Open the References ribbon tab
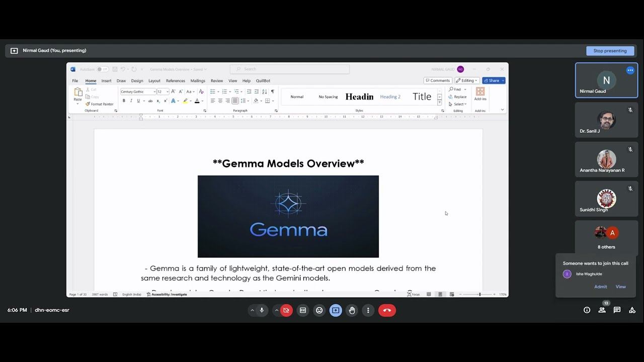This screenshot has height=362, width=644. pos(176,80)
